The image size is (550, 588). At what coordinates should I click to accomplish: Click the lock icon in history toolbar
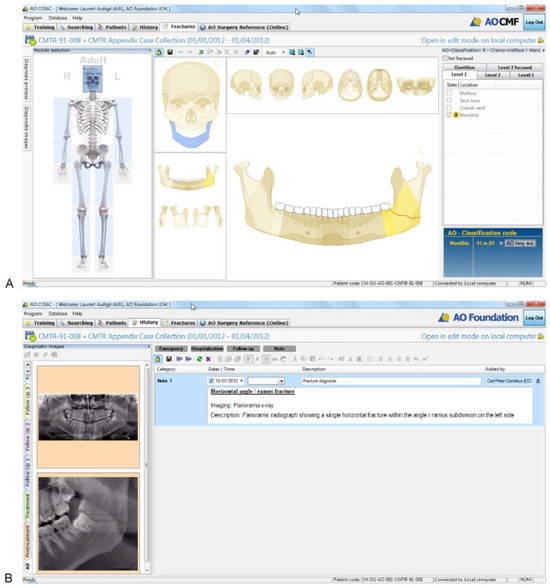coord(158,359)
